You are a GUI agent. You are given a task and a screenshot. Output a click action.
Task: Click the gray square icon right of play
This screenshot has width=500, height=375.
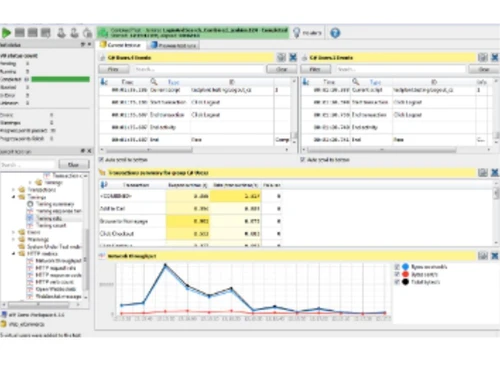point(20,33)
